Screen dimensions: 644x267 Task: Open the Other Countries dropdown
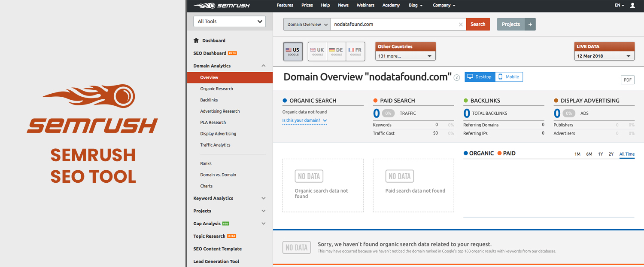406,56
